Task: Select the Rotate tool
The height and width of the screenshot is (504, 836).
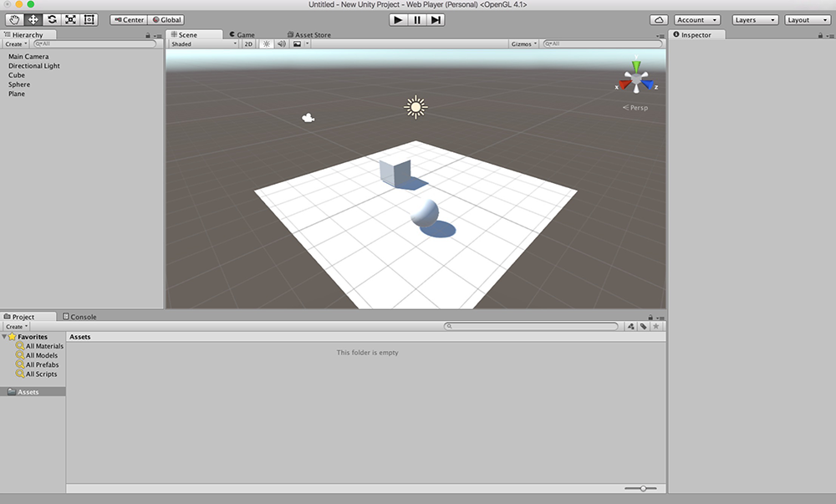Action: point(52,19)
